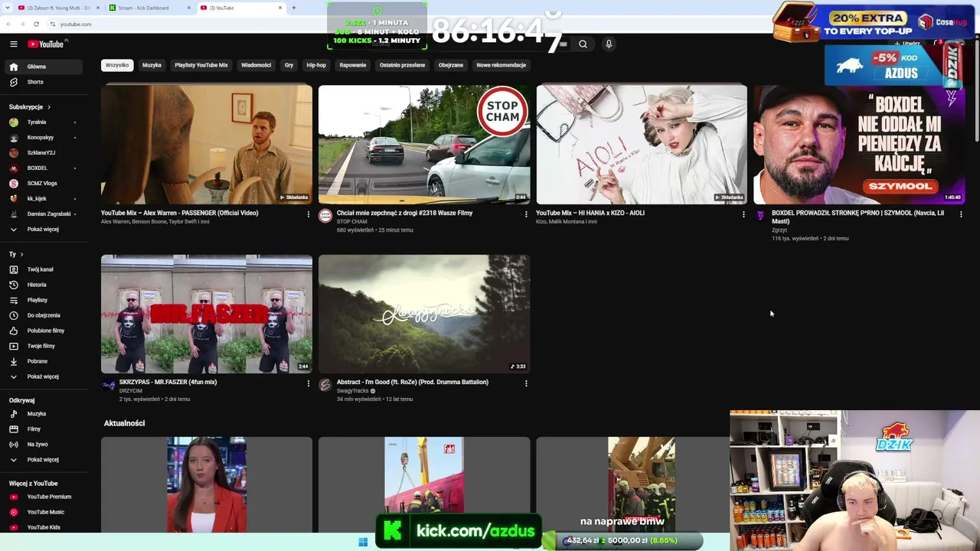980x551 pixels.
Task: Start voice search with the microphone
Action: [609, 44]
